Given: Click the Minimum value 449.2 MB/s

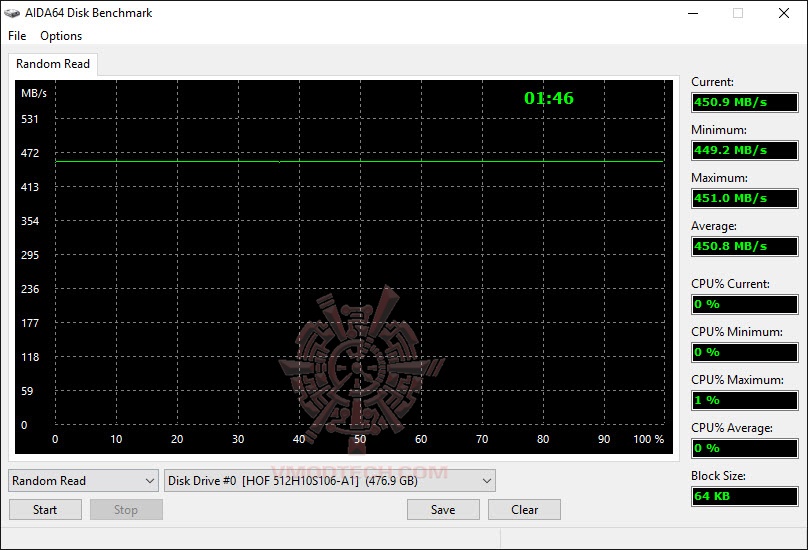Looking at the screenshot, I should 745,150.
